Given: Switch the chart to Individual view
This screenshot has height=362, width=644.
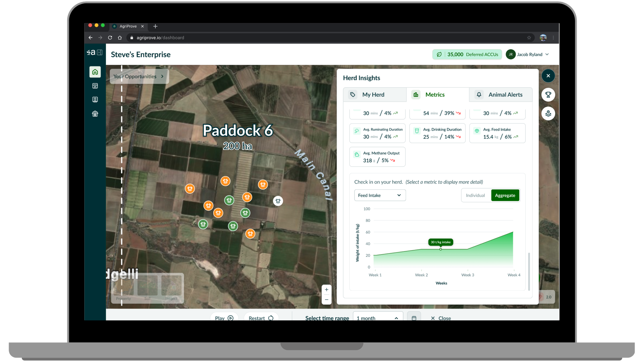Looking at the screenshot, I should [475, 195].
